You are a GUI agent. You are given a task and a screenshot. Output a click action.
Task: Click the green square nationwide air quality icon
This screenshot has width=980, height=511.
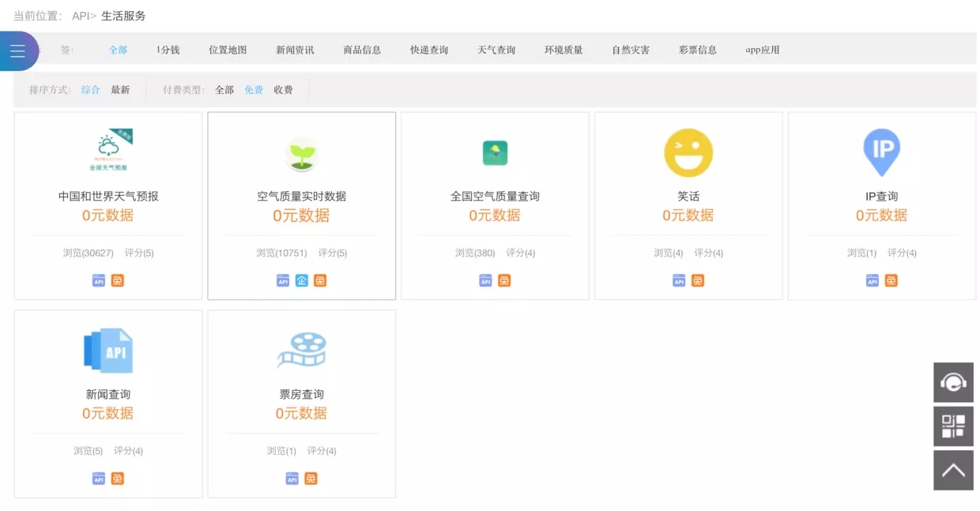point(495,153)
